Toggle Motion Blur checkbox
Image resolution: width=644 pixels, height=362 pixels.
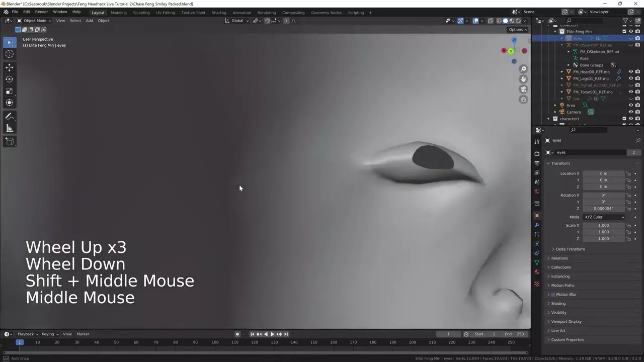coord(553,295)
